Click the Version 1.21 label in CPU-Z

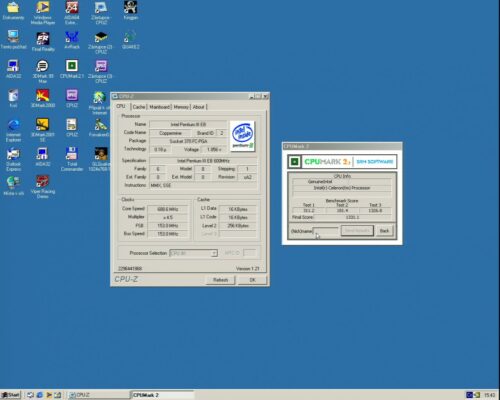point(247,269)
